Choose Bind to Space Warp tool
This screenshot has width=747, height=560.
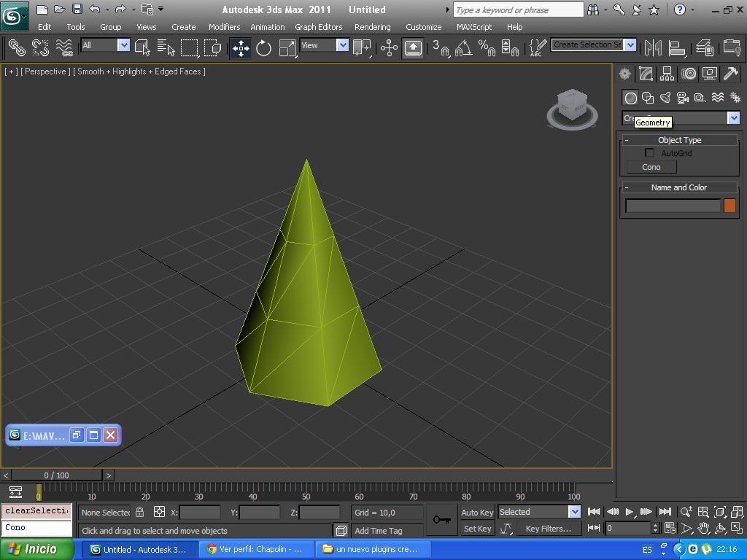[64, 47]
